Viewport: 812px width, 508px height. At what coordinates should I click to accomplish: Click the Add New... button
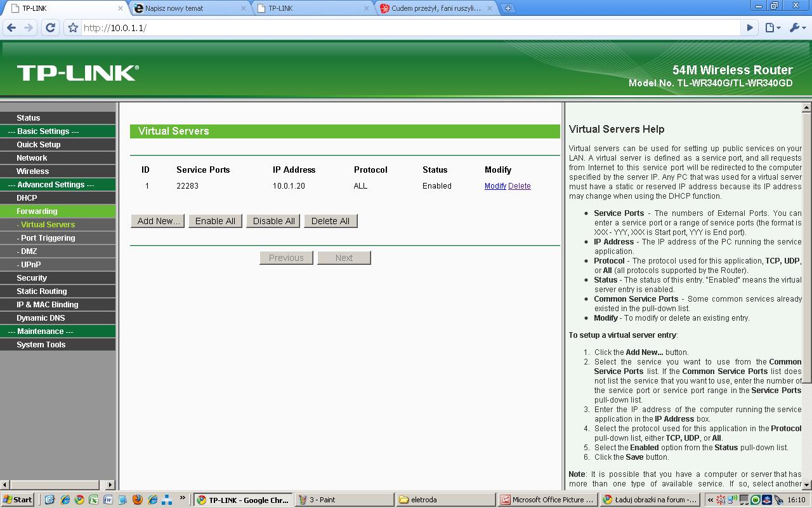pyautogui.click(x=158, y=221)
